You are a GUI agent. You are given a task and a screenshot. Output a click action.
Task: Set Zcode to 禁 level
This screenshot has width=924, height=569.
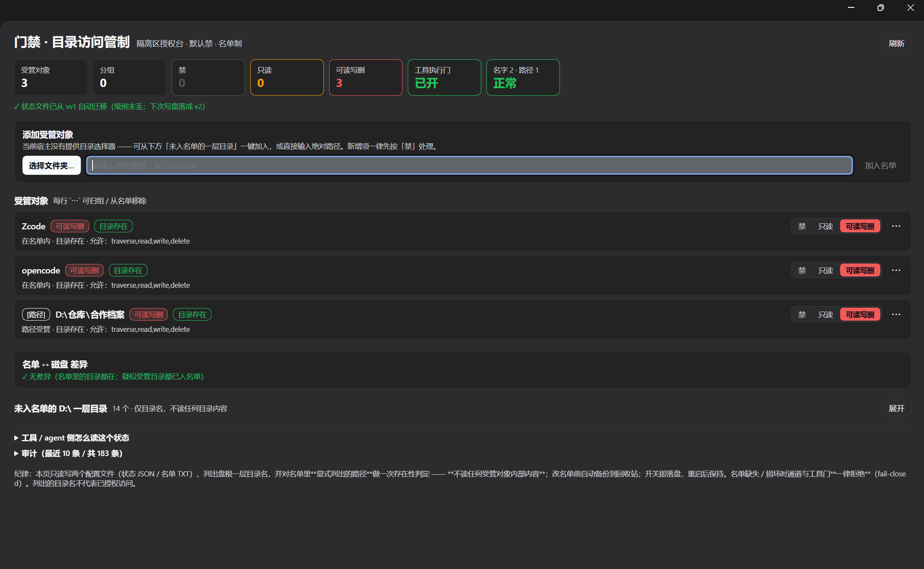pos(802,226)
